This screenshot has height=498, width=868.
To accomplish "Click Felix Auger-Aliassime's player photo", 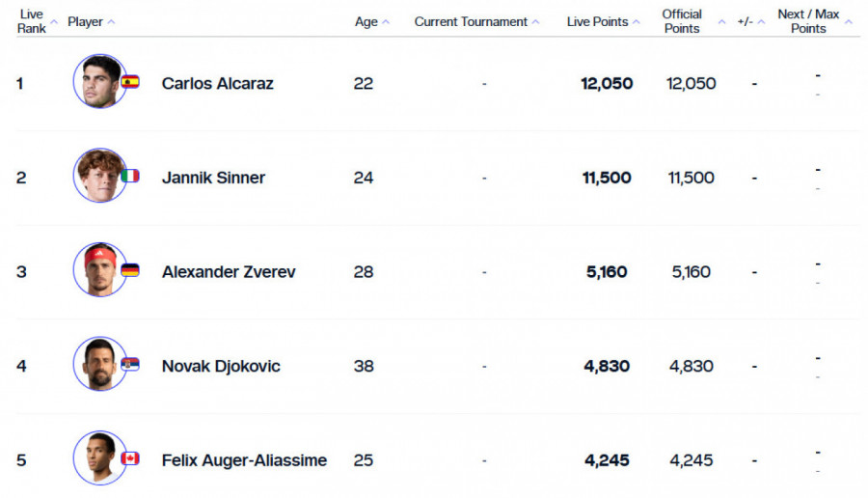I will point(99,458).
